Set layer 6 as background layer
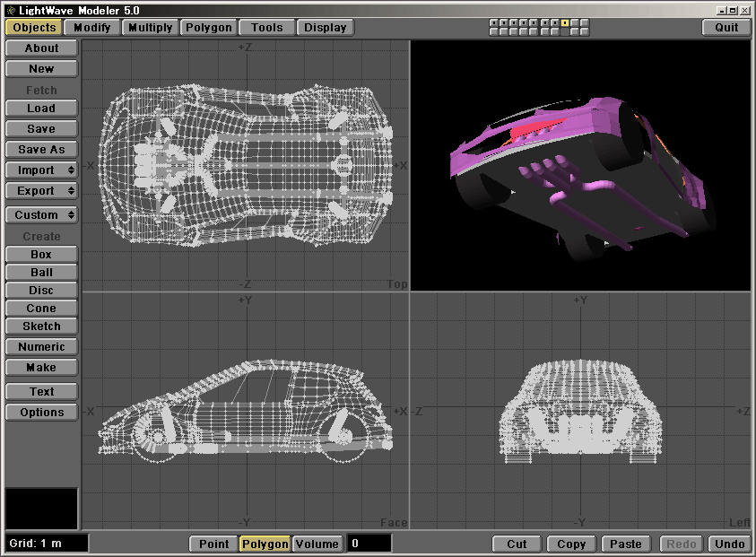756x557 pixels. point(544,31)
